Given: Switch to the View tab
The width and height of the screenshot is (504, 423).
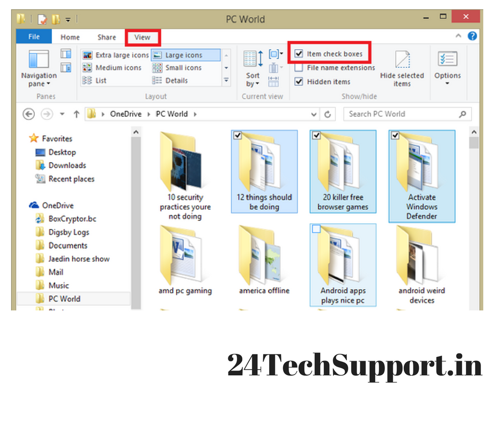Looking at the screenshot, I should (143, 38).
